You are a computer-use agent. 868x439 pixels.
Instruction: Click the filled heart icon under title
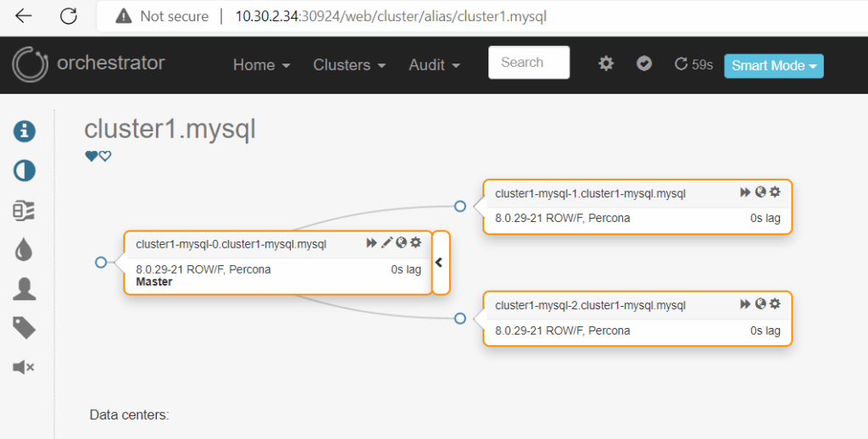tap(92, 156)
